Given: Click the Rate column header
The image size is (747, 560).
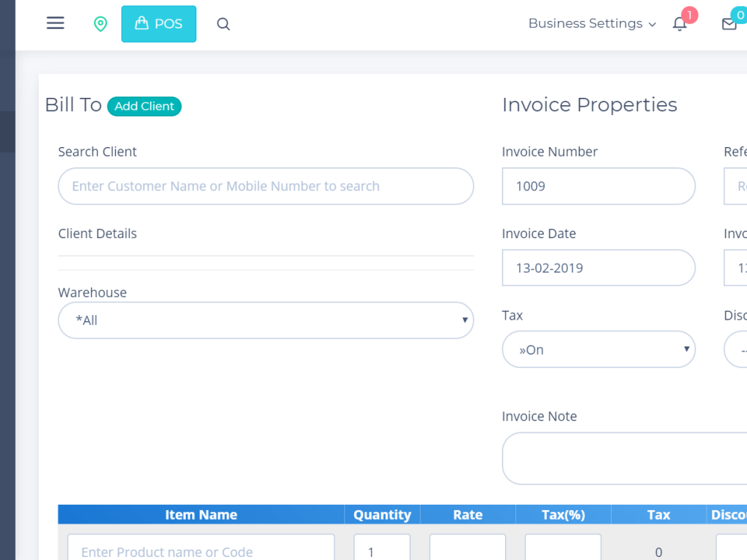Looking at the screenshot, I should click(x=468, y=514).
